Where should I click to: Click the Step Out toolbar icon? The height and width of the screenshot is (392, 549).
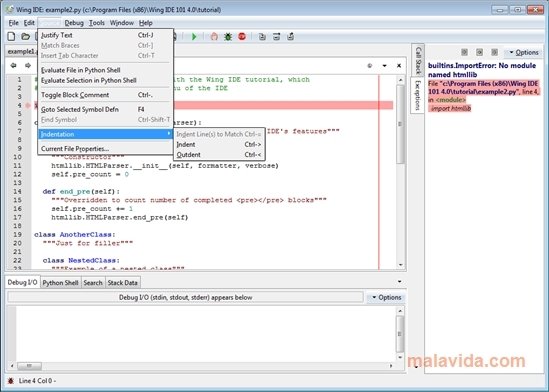coord(290,36)
